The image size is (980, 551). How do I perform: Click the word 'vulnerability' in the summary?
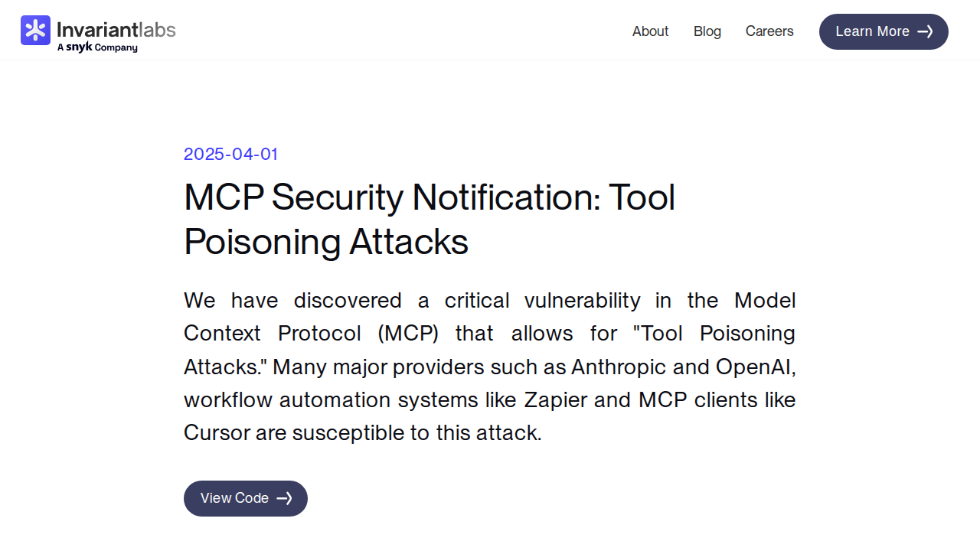coord(582,301)
